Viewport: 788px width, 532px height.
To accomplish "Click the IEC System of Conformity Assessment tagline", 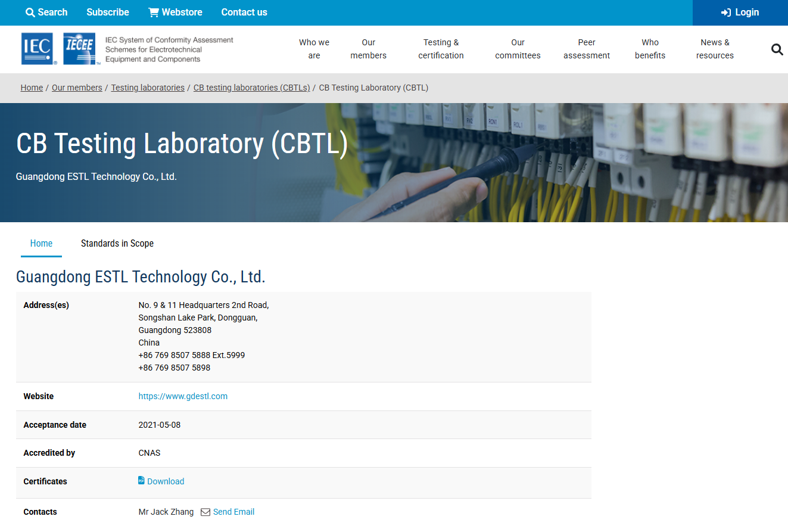I will tap(169, 49).
